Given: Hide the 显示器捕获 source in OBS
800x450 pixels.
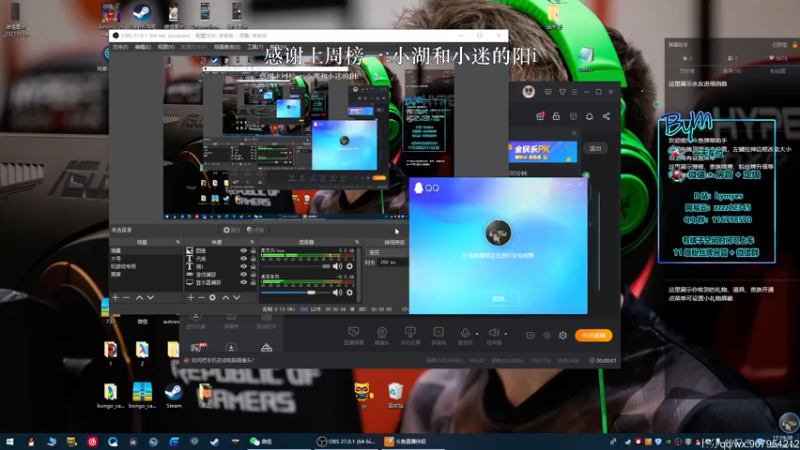Looking at the screenshot, I should [x=243, y=282].
